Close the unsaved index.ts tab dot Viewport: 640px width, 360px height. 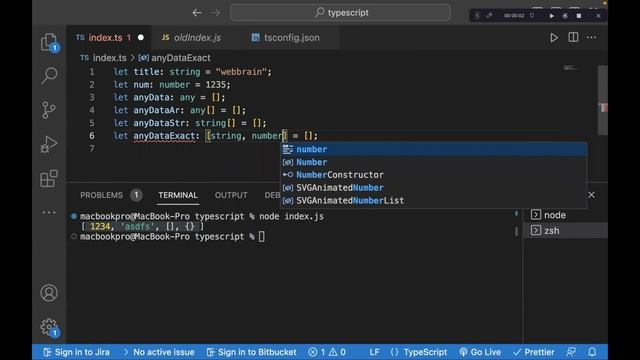click(x=141, y=38)
